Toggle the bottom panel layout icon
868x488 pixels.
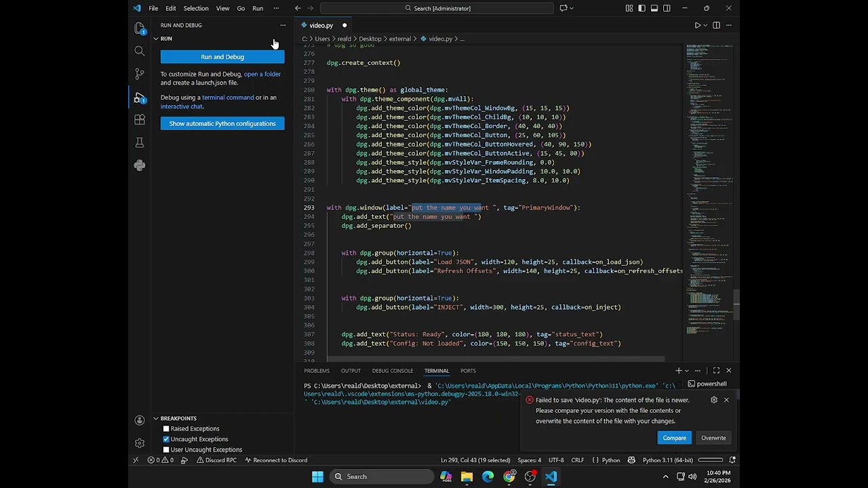pyautogui.click(x=654, y=8)
